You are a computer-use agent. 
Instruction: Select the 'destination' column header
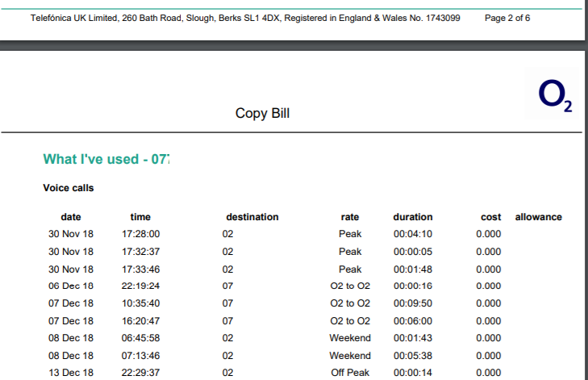tap(252, 217)
